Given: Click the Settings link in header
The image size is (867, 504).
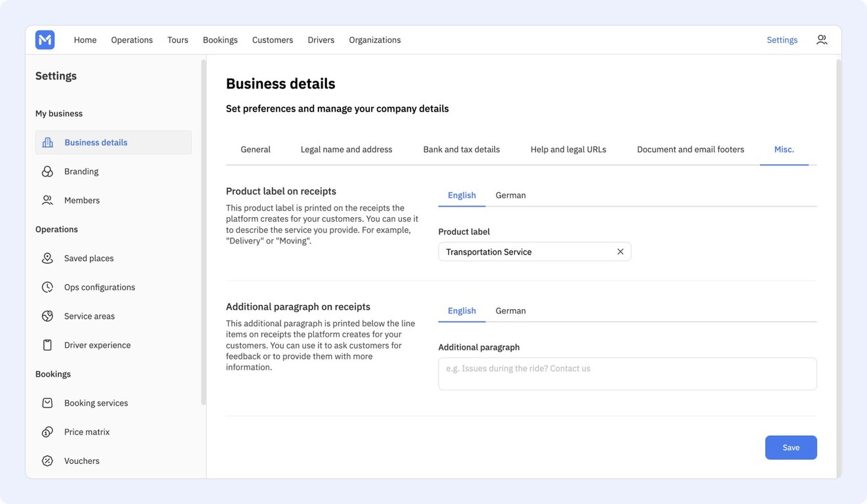Looking at the screenshot, I should pos(782,40).
